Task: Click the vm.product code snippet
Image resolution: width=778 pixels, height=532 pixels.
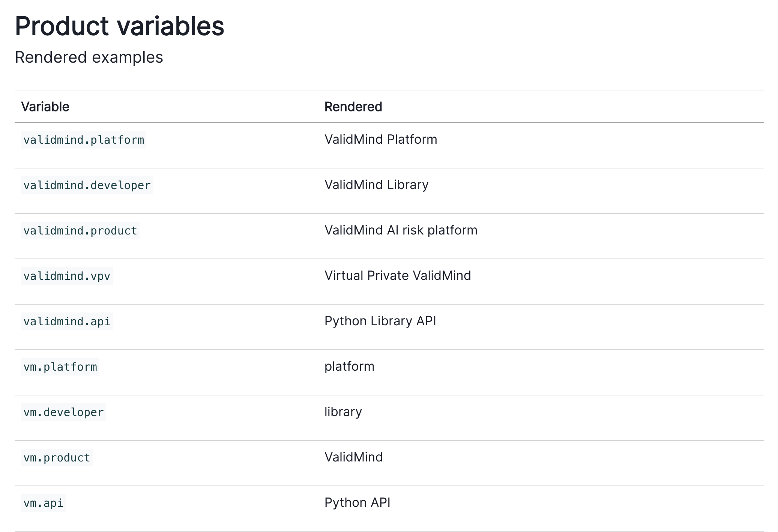Action: (57, 458)
